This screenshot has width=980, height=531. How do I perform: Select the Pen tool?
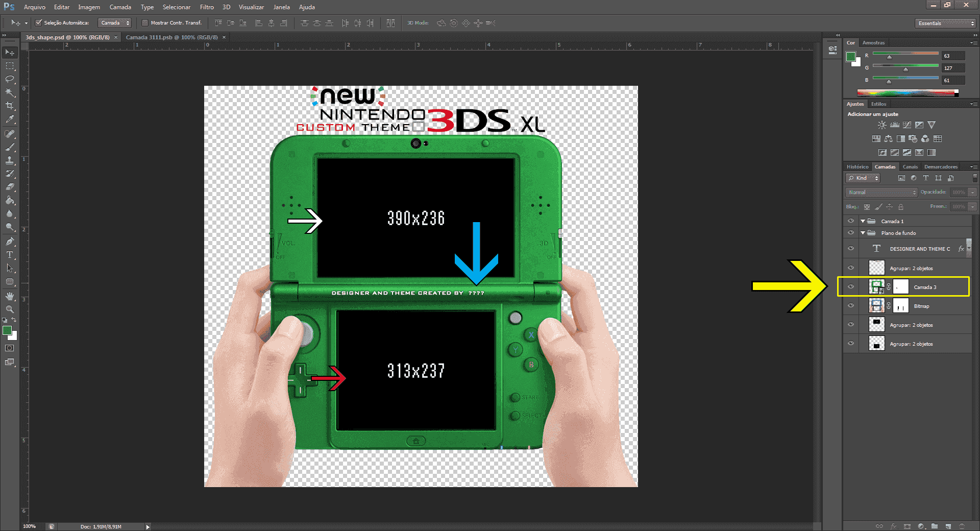click(10, 242)
